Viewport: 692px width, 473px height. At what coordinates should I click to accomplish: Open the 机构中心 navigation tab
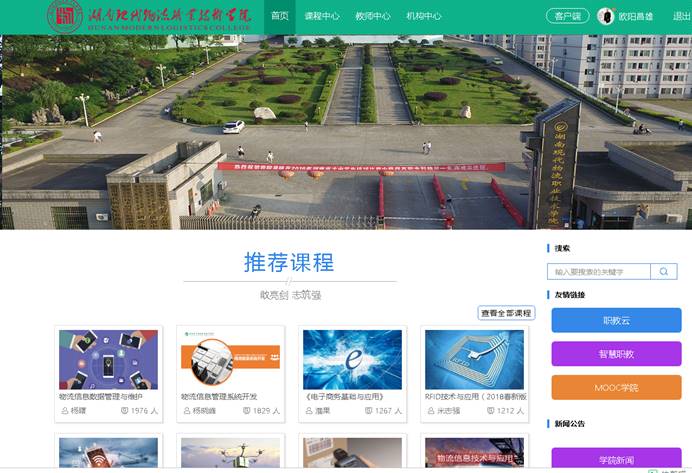point(424,16)
